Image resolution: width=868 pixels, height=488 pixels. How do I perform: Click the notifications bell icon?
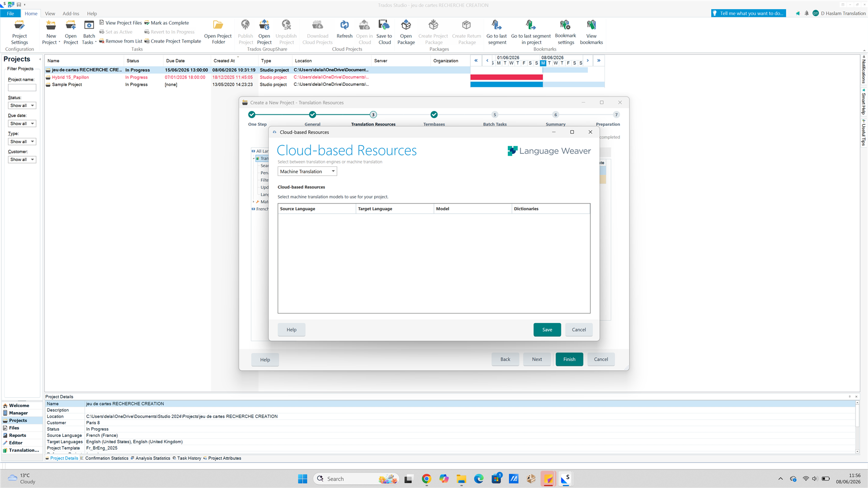[806, 14]
